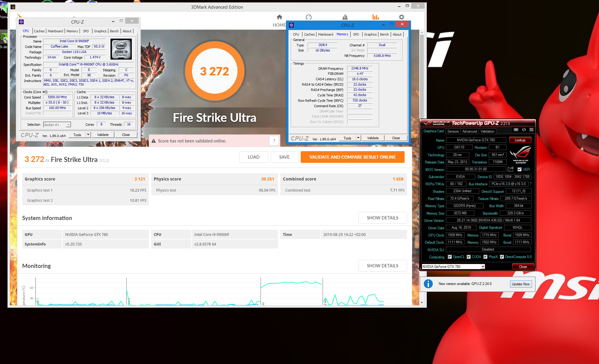Click the Combined score value 1 658

click(398, 179)
